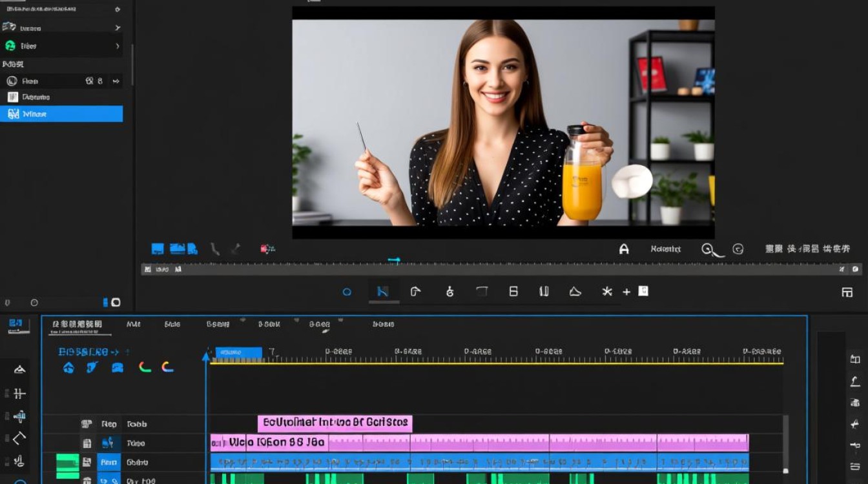Click the plus button in transport bar
This screenshot has height=484, width=868.
click(x=626, y=292)
